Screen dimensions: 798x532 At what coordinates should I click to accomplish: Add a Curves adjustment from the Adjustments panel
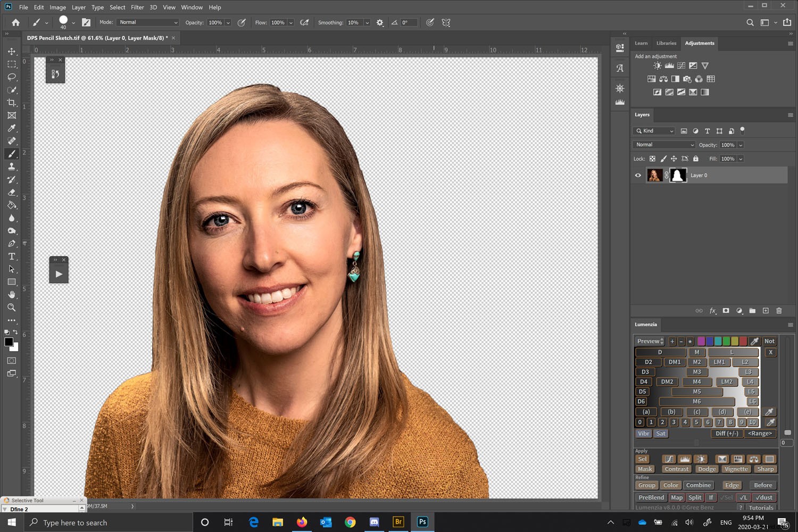[x=681, y=65]
